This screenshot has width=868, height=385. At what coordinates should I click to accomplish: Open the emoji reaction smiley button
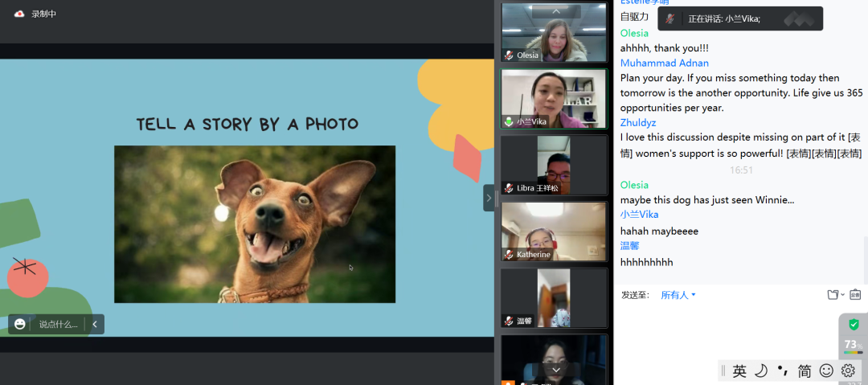click(x=20, y=324)
